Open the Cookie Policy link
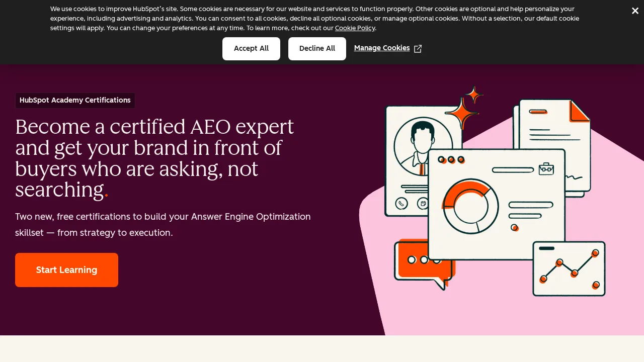 point(355,28)
